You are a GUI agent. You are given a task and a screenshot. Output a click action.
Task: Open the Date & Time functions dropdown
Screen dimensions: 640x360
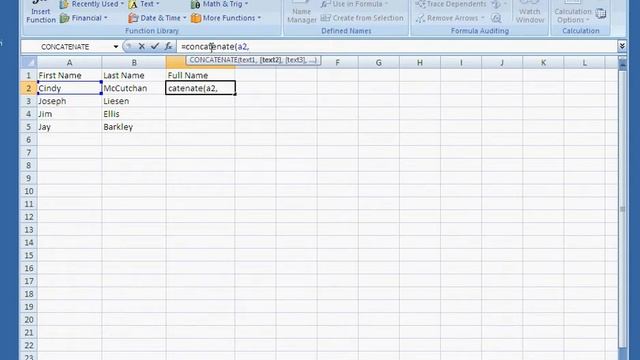point(157,18)
